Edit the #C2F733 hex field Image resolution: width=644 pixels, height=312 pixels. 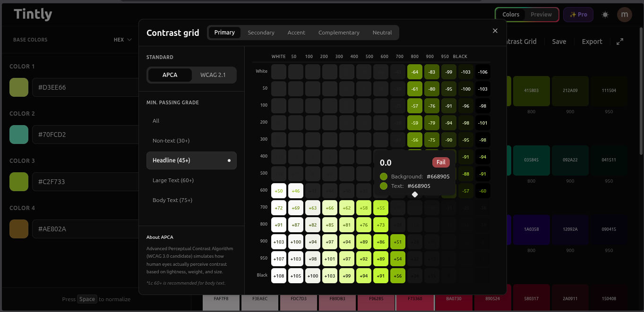point(85,182)
